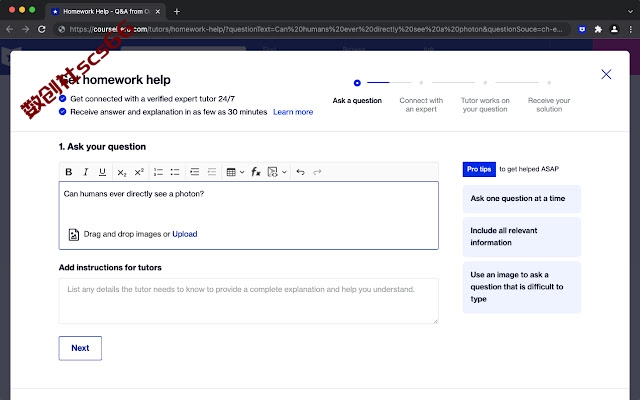Apply subscript formatting

tap(122, 172)
